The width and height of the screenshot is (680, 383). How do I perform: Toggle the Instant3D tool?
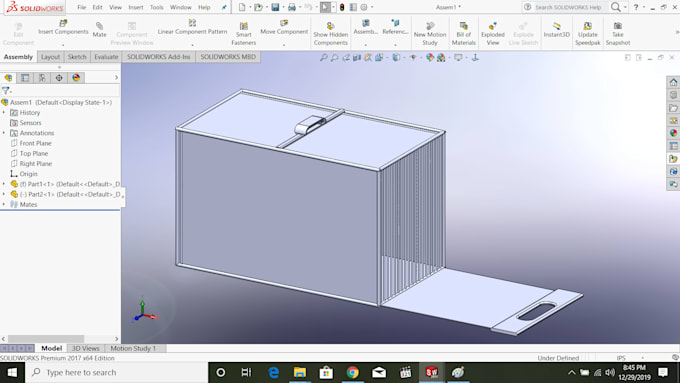coord(556,29)
